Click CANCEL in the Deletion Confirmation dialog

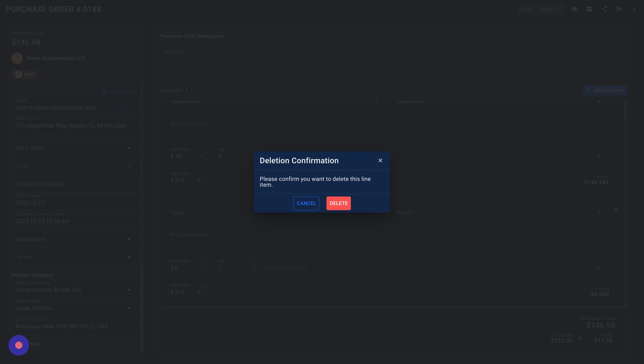pos(306,203)
